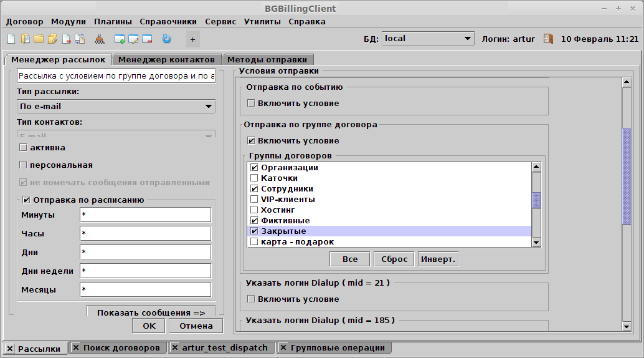Open the 'Тип рассылки' dropdown
Viewport: 644px width, 358px height.
coord(116,107)
